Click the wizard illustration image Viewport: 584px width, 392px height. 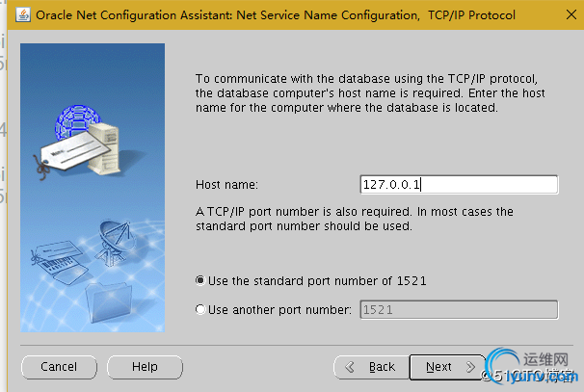click(x=93, y=188)
